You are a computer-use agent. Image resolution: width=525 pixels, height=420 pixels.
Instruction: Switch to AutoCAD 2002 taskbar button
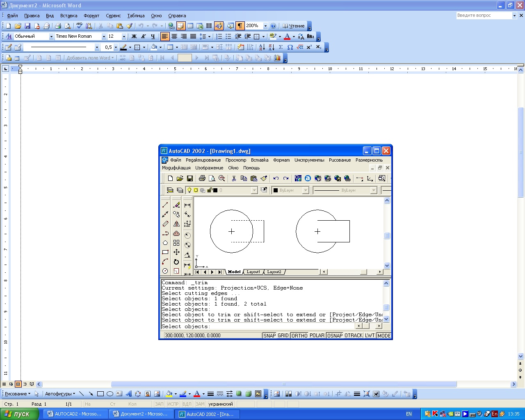208,414
